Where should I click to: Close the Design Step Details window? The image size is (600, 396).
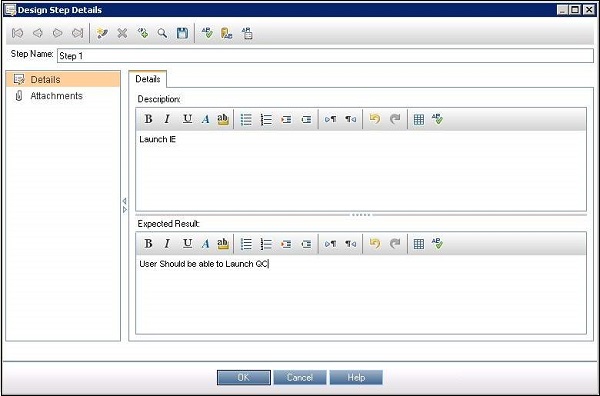point(589,10)
